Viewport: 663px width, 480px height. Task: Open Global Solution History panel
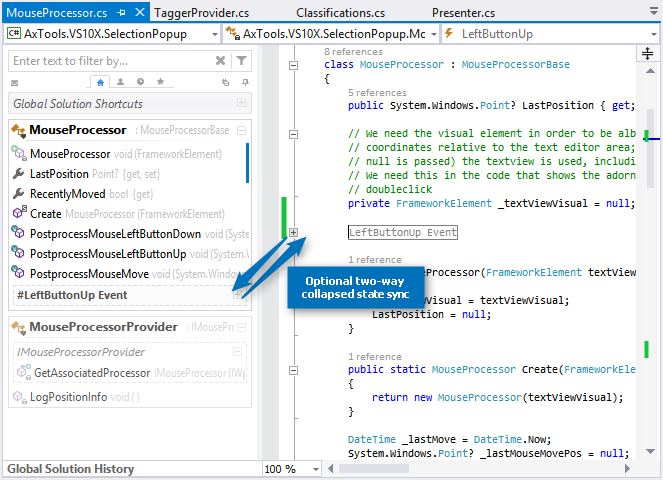(70, 469)
